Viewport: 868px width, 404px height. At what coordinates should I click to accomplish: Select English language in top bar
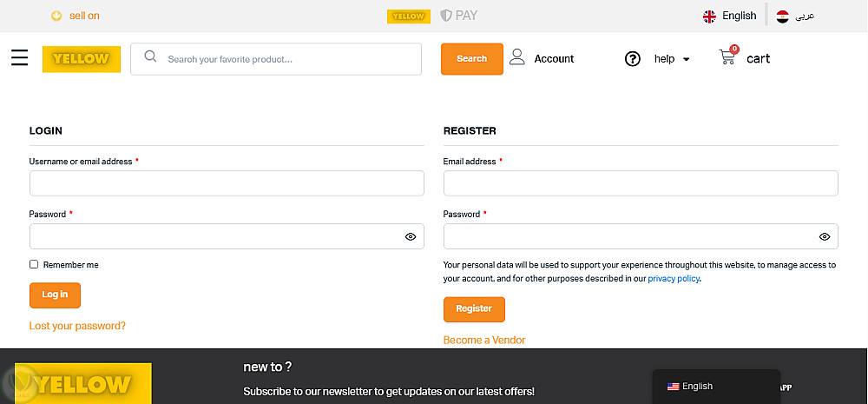point(729,16)
